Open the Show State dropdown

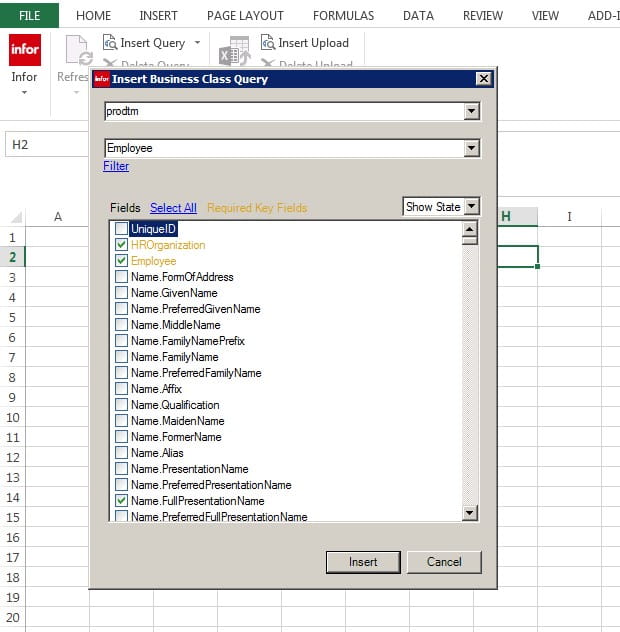click(x=471, y=206)
